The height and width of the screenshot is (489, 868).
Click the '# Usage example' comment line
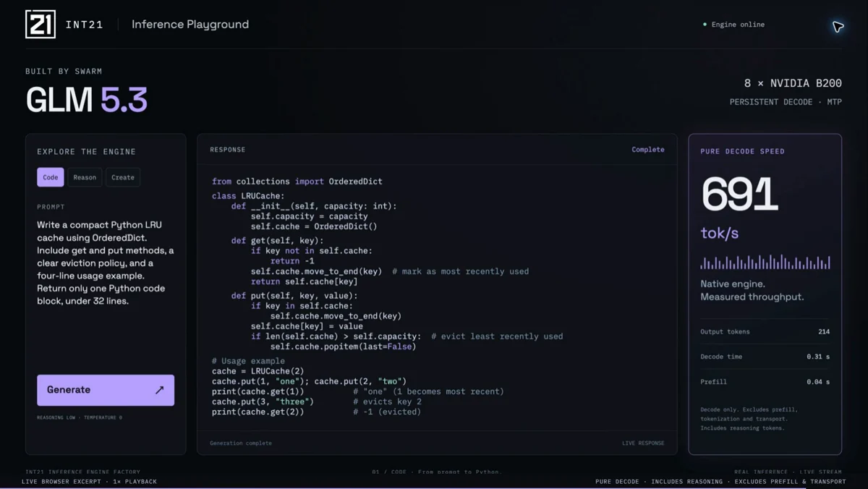pos(248,361)
